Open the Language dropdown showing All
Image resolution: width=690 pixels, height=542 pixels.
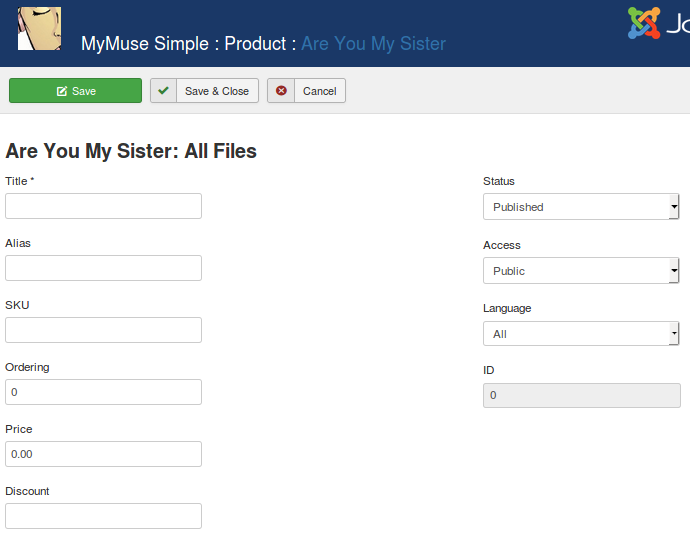(581, 334)
